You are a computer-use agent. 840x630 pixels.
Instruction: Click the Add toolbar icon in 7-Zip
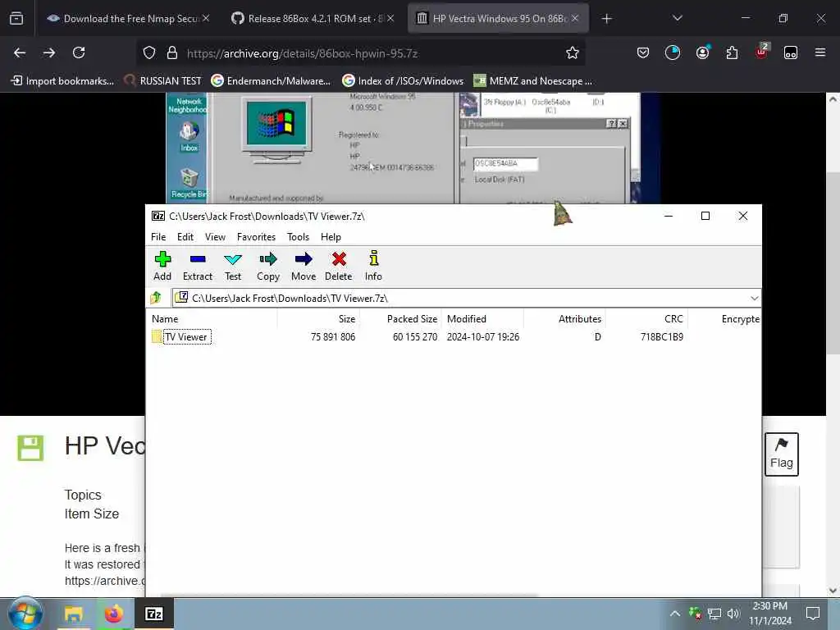click(162, 266)
